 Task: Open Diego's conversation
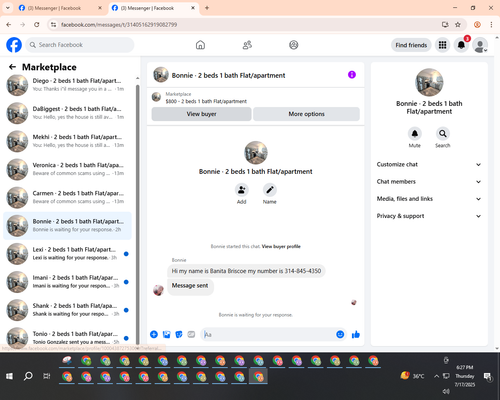[x=67, y=85]
